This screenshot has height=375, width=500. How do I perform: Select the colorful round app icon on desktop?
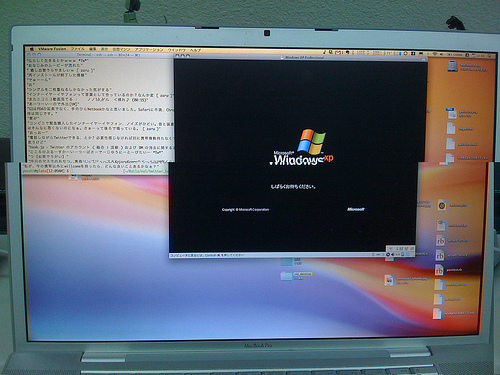443,206
